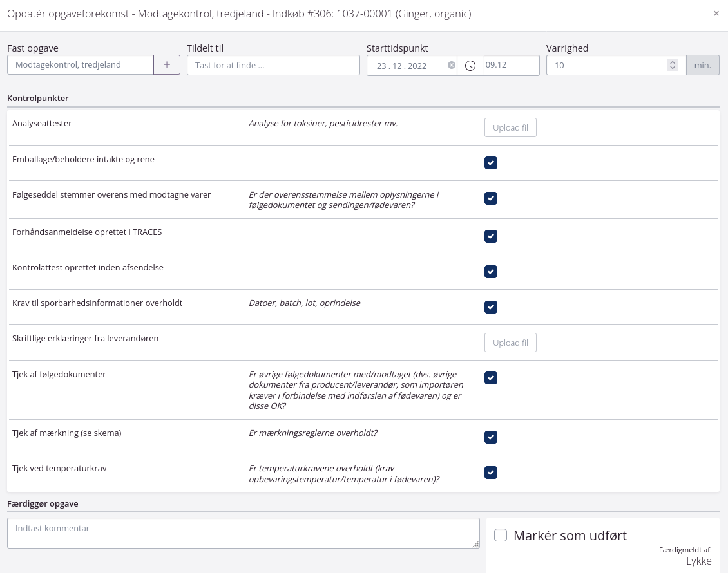Check the Markér som udført box
This screenshot has width=728, height=573.
[501, 536]
